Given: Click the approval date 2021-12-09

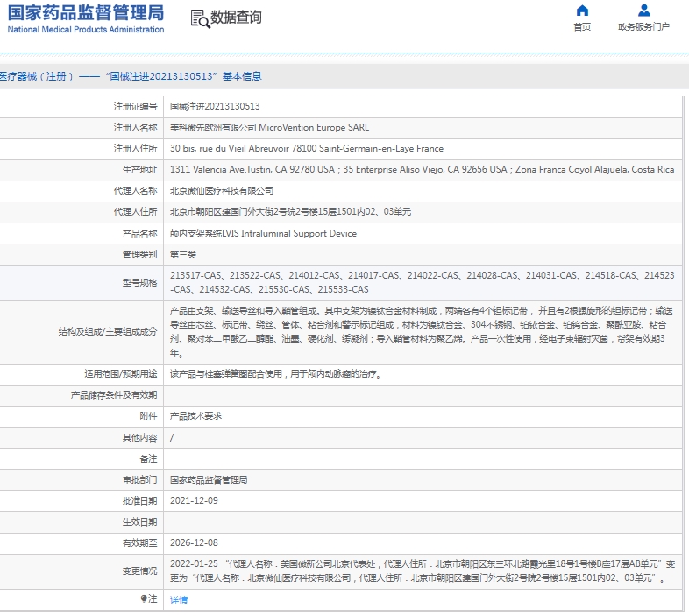Looking at the screenshot, I should point(194,500).
